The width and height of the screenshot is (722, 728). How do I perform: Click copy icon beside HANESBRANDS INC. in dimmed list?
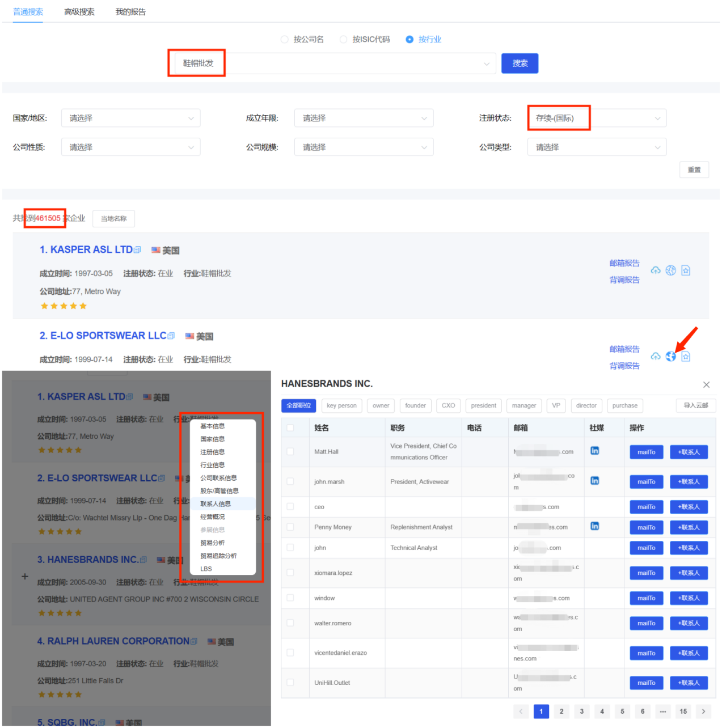click(x=143, y=560)
